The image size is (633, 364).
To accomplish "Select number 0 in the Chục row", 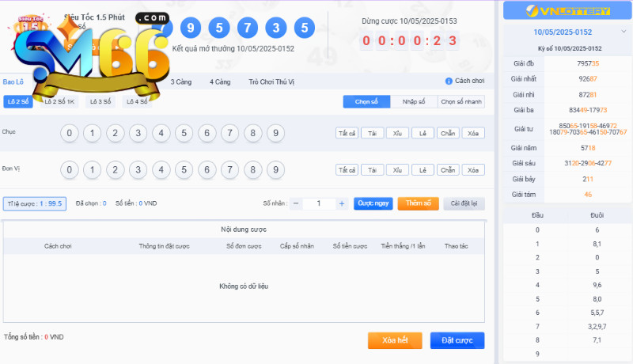I will [70, 133].
